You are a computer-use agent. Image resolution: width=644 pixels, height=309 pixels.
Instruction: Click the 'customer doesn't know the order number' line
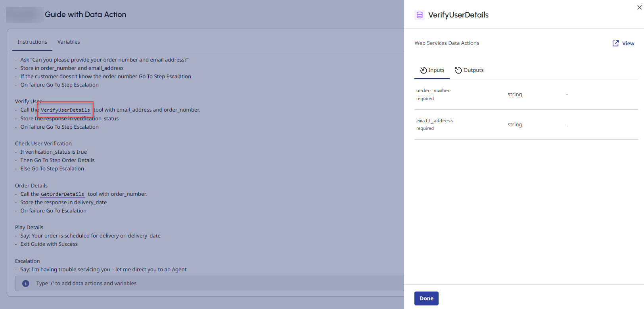point(106,77)
